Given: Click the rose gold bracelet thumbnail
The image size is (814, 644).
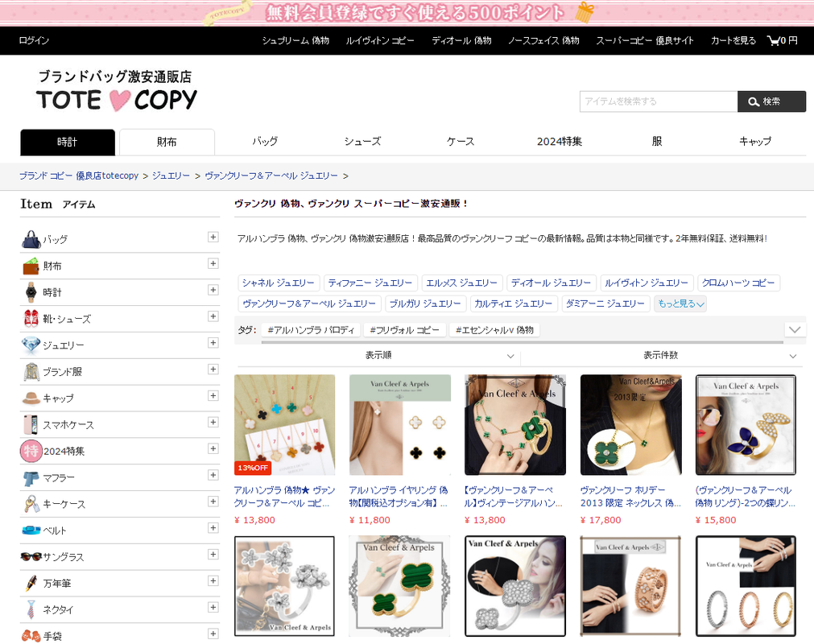Looking at the screenshot, I should point(630,586).
